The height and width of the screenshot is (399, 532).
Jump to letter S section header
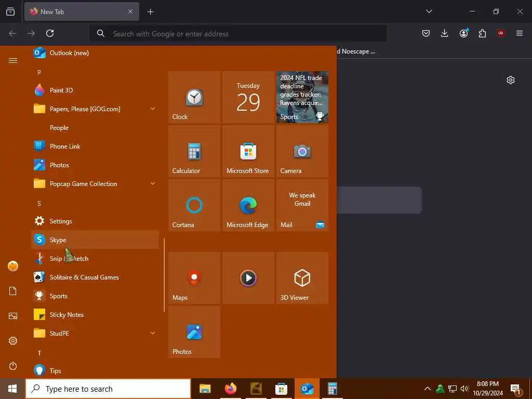click(39, 203)
